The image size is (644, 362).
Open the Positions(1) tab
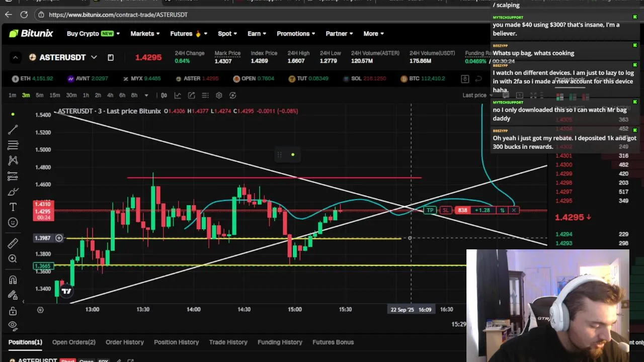point(25,342)
